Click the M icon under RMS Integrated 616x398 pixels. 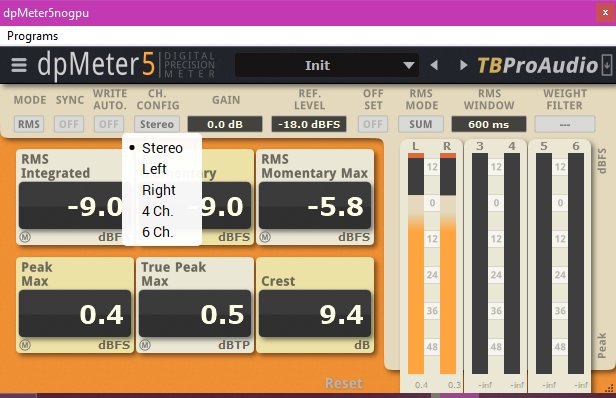pos(25,237)
